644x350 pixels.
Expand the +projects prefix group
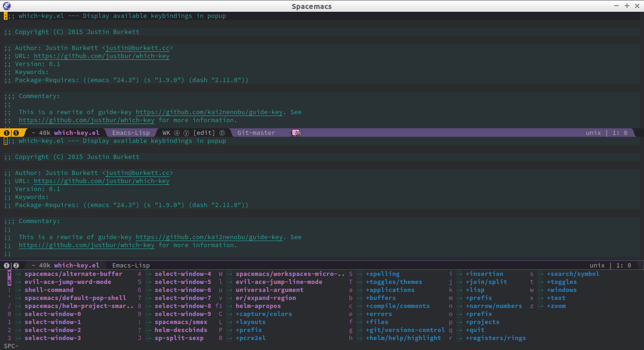[x=482, y=322]
